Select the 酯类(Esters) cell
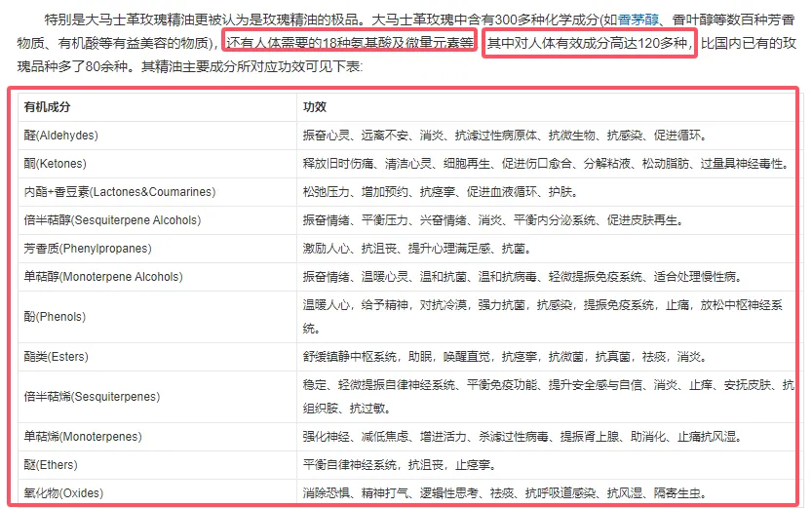This screenshot has width=812, height=508. pyautogui.click(x=158, y=357)
